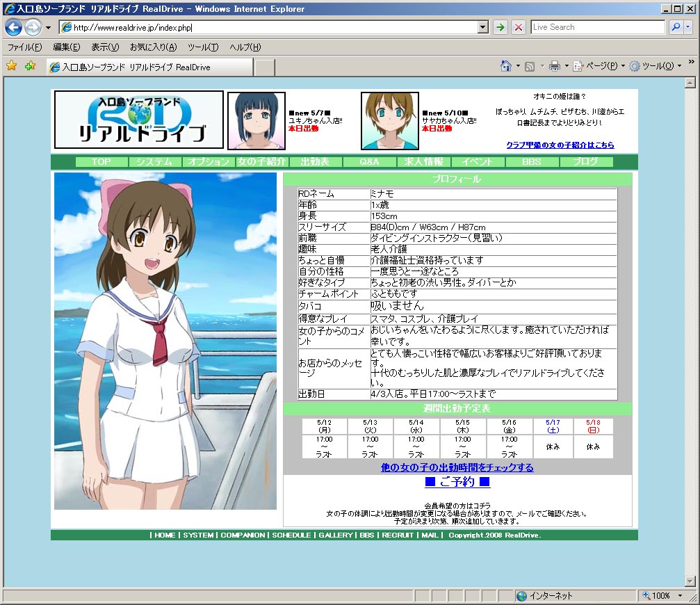Open the ヘルプ(H) menu

coord(245,47)
